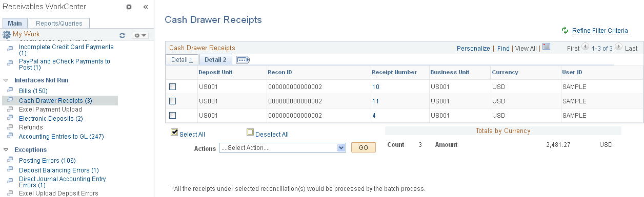Open PayPal and eCheck Payments to Post link
Screen dimensions: 644x197
65,64
